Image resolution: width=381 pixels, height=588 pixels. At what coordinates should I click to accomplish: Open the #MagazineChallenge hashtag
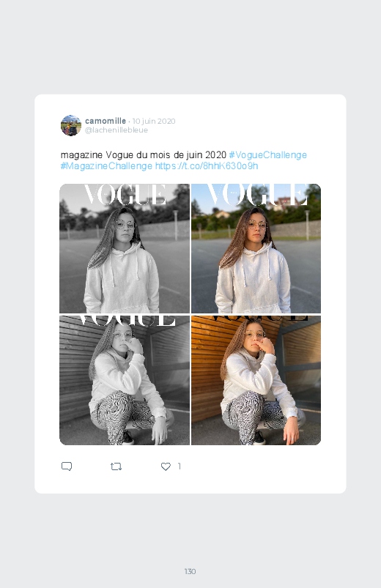[x=106, y=165]
